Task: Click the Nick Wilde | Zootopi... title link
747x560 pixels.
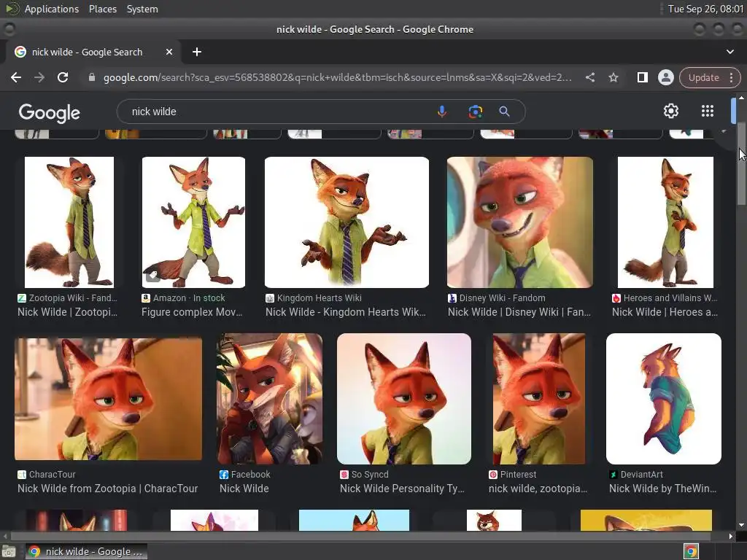Action: [67, 312]
